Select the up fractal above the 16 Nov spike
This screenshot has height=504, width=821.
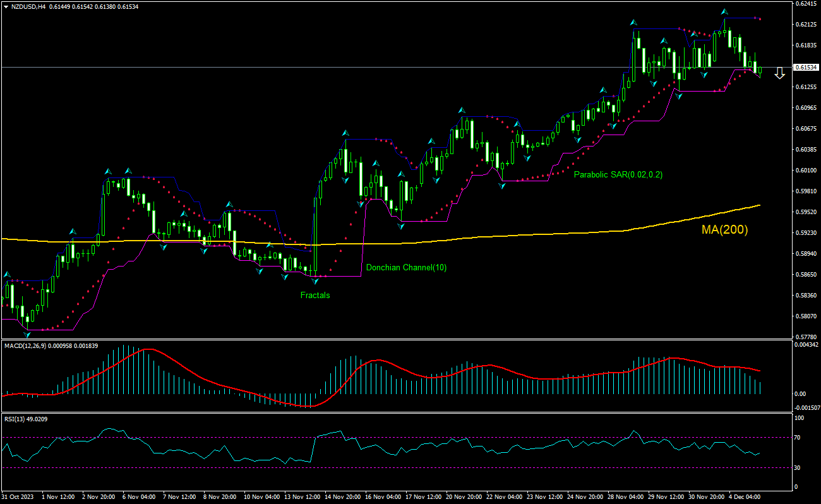(345, 132)
